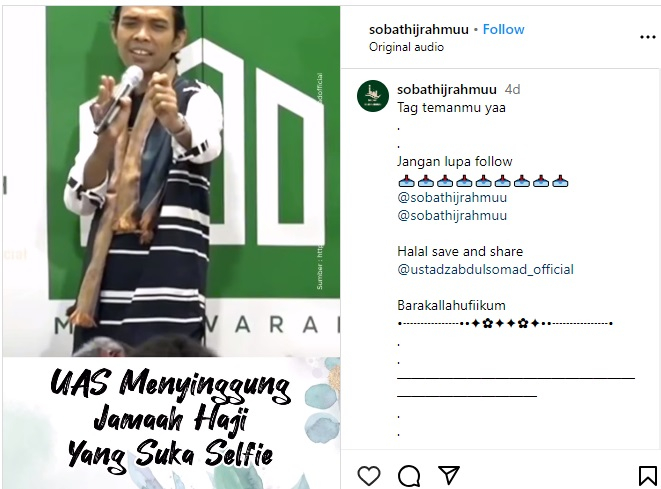
Task: Open comments with speech bubble icon
Action: [409, 476]
